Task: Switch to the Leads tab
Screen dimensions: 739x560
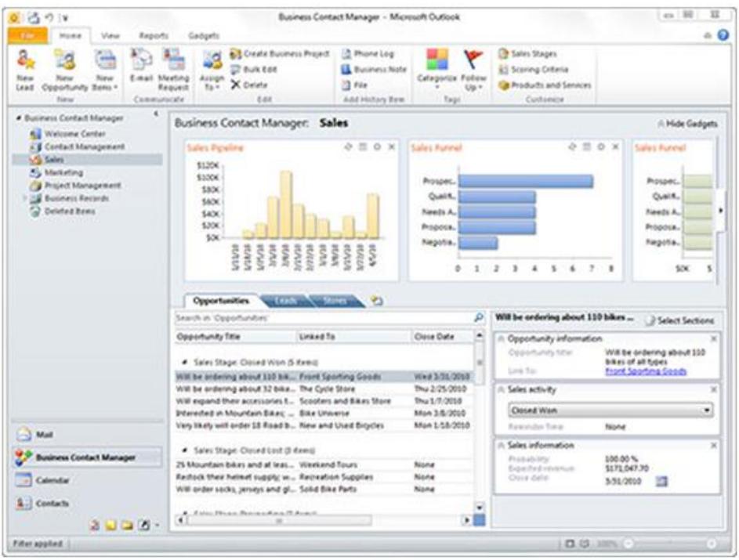Action: [x=285, y=301]
